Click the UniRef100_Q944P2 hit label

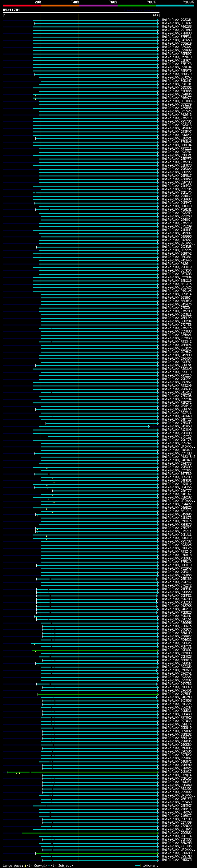177,504
